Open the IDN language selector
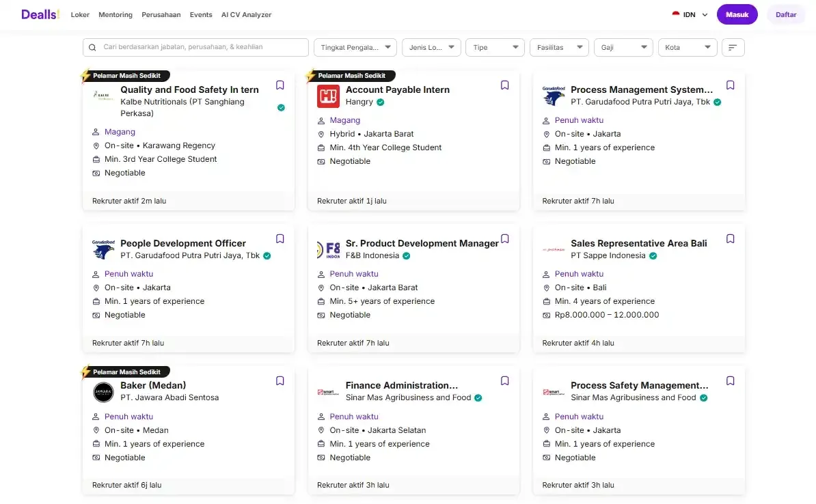 [690, 14]
